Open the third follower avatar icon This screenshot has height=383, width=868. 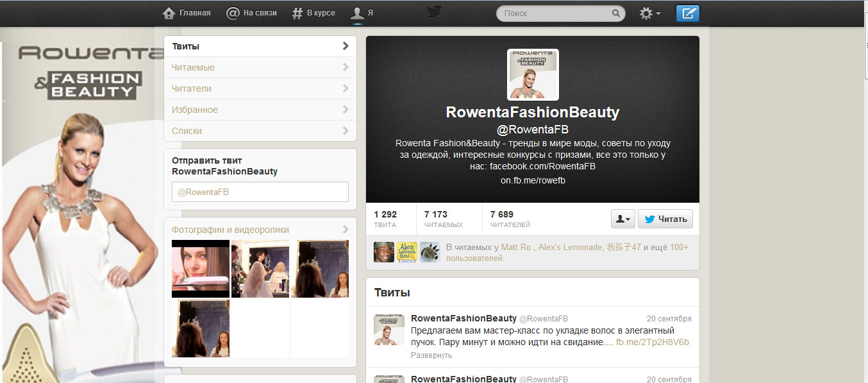(x=430, y=252)
